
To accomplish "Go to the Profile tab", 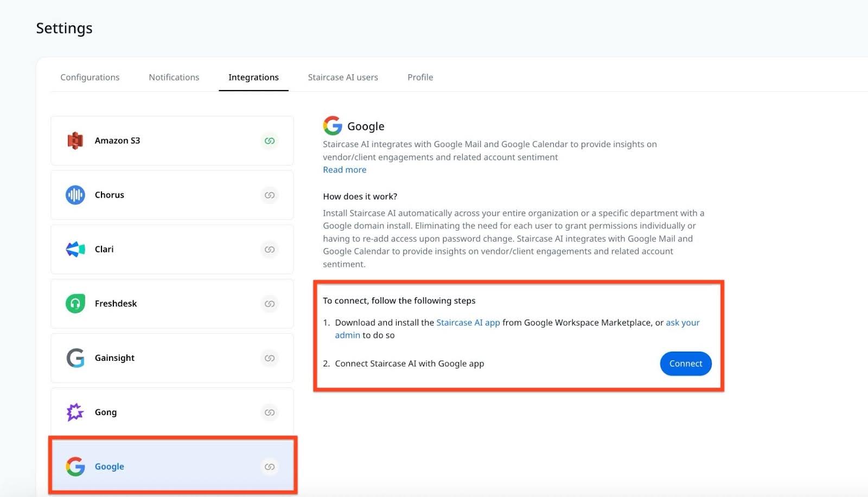I will tap(420, 77).
